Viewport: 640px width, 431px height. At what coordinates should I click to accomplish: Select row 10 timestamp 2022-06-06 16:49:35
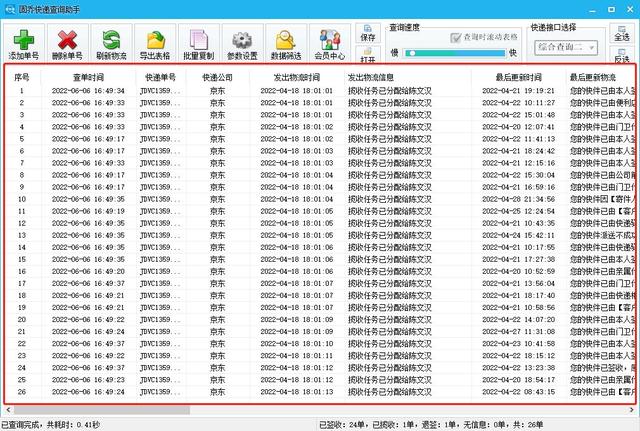(88, 199)
